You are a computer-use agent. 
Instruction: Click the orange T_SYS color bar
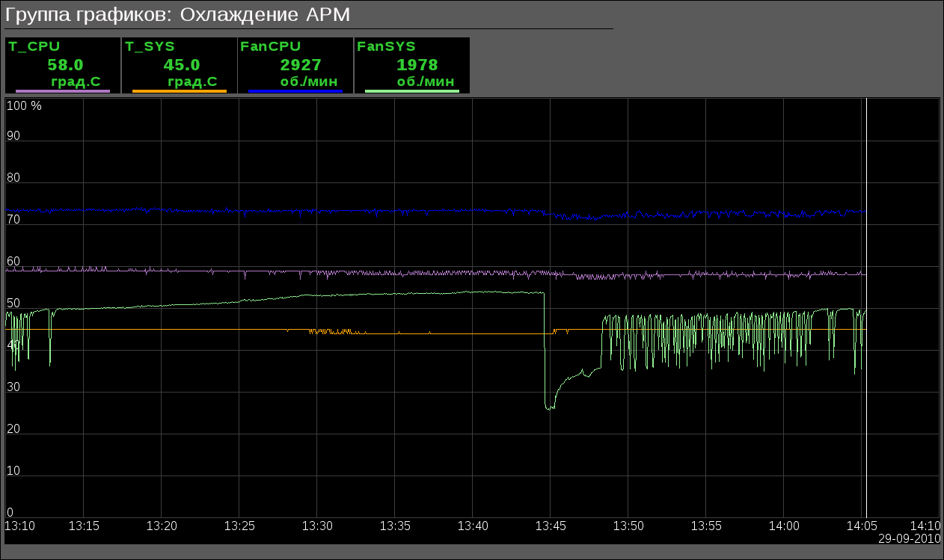tap(179, 91)
